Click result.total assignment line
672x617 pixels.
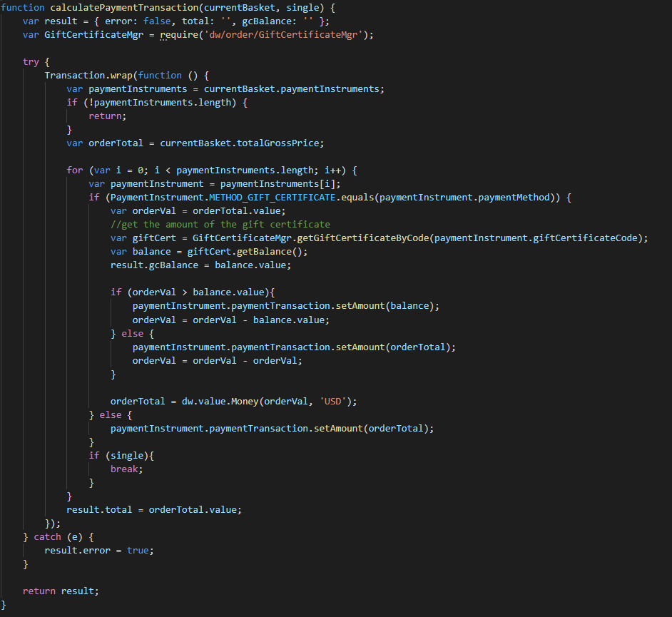[154, 510]
